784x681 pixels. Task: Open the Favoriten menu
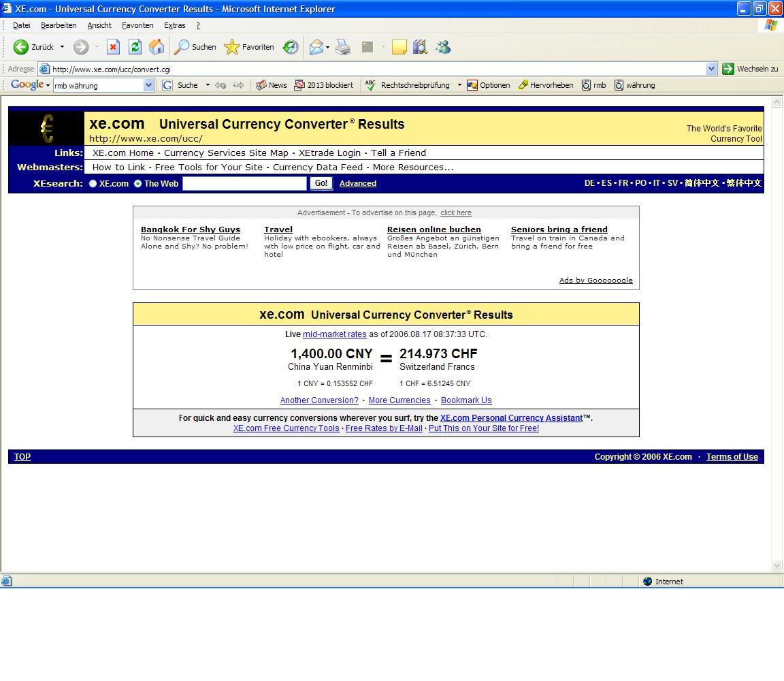click(x=137, y=25)
